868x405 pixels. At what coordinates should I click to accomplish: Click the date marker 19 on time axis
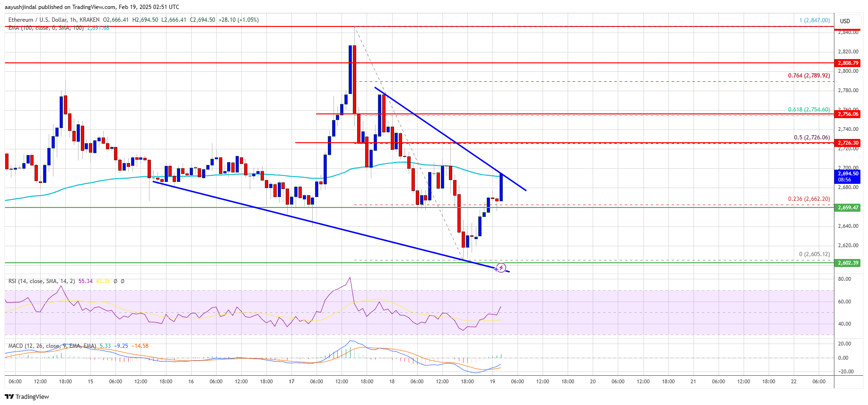492,381
